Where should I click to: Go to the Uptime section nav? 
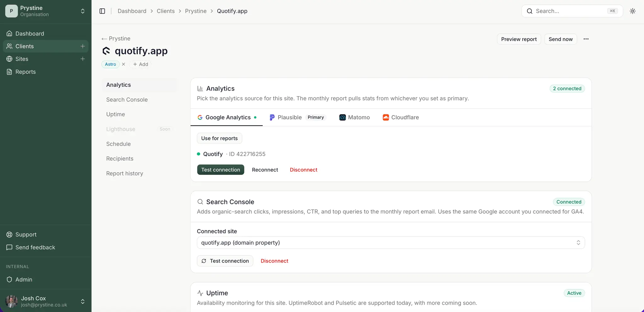coord(139,114)
